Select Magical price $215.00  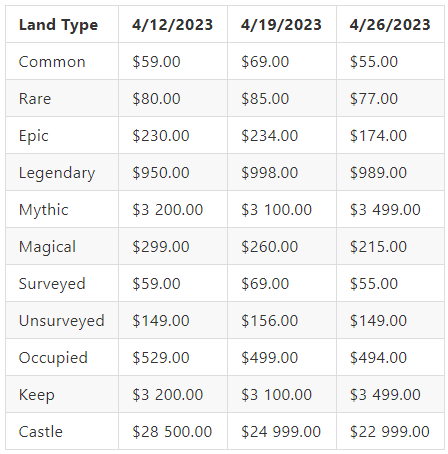click(x=378, y=247)
